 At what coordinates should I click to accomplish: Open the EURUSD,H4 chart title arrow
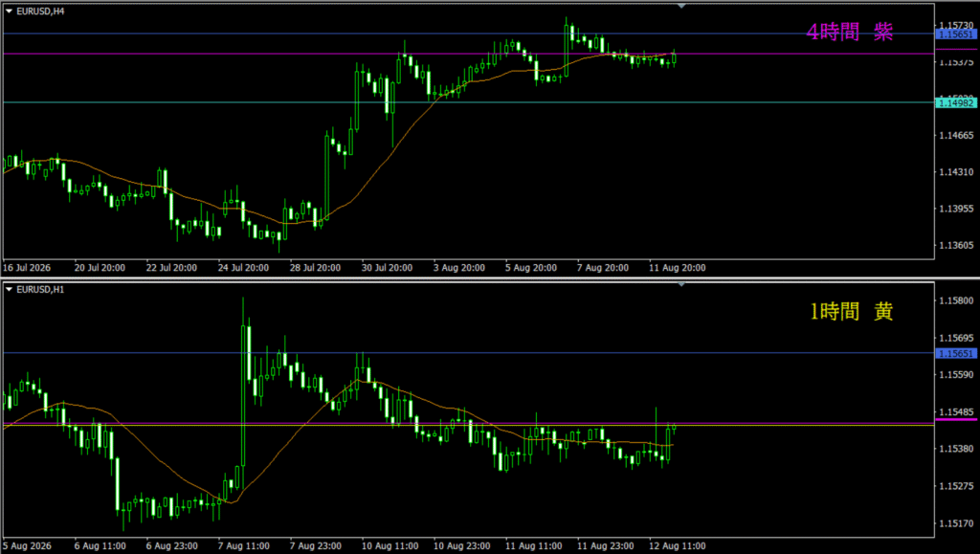pyautogui.click(x=9, y=11)
